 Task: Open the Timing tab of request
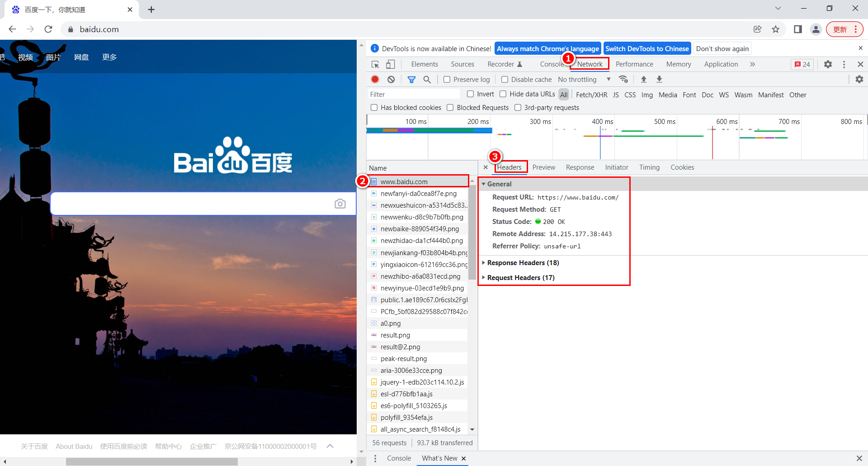click(649, 167)
